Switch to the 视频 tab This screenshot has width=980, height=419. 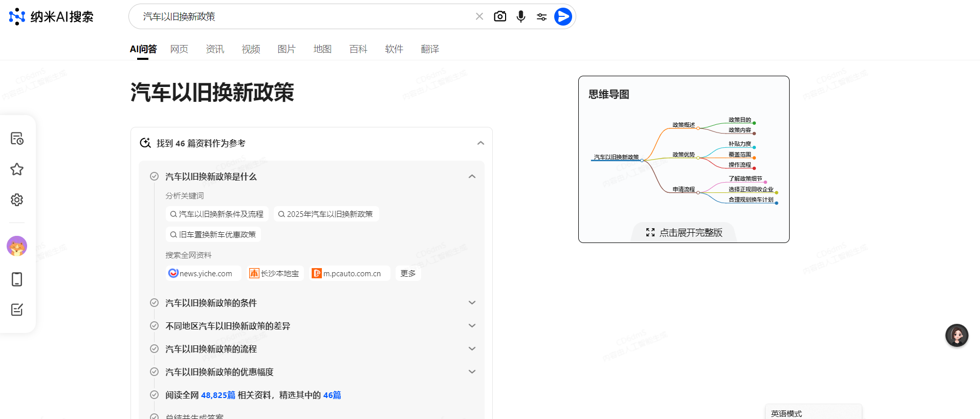tap(251, 49)
